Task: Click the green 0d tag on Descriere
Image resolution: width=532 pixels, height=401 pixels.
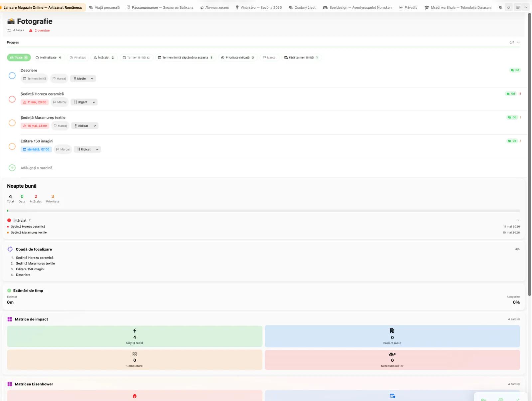Action: tap(515, 70)
